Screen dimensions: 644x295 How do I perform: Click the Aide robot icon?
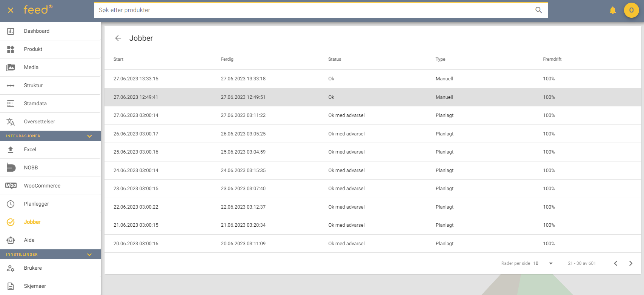coord(11,240)
